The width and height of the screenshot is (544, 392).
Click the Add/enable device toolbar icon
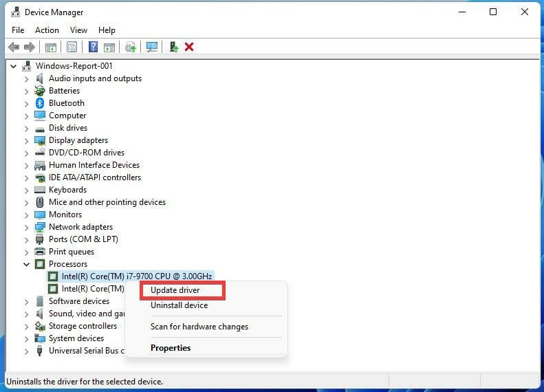click(173, 47)
